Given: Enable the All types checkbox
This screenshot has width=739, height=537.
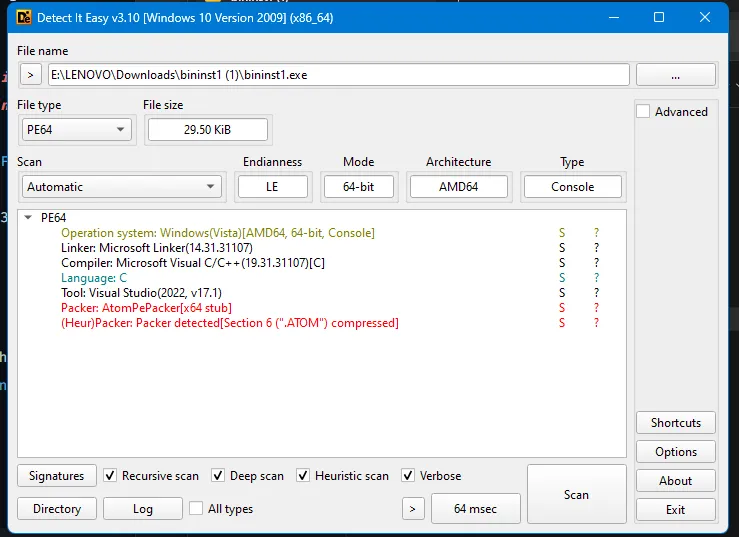Looking at the screenshot, I should pos(196,508).
